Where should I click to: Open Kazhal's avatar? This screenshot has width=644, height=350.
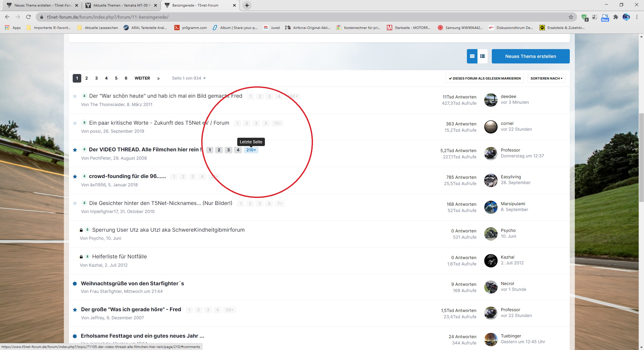pyautogui.click(x=491, y=261)
